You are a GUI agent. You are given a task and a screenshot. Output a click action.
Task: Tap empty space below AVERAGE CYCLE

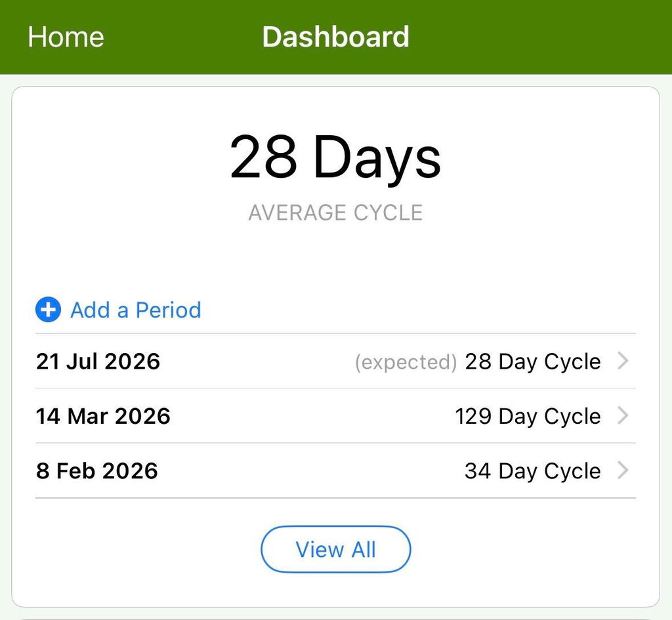(x=335, y=257)
